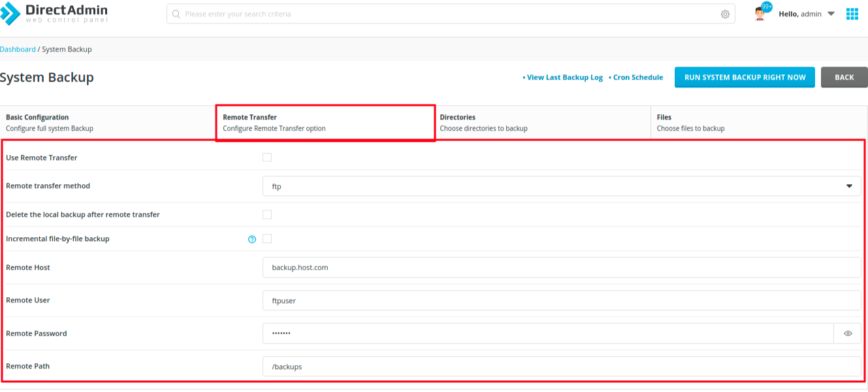This screenshot has width=868, height=392.
Task: Show the remote password with eye icon
Action: (848, 333)
